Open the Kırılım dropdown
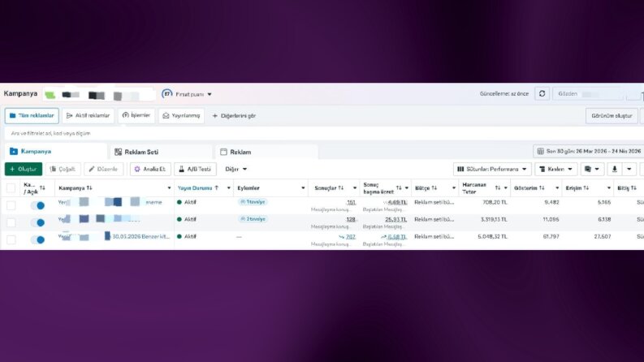 pyautogui.click(x=555, y=169)
